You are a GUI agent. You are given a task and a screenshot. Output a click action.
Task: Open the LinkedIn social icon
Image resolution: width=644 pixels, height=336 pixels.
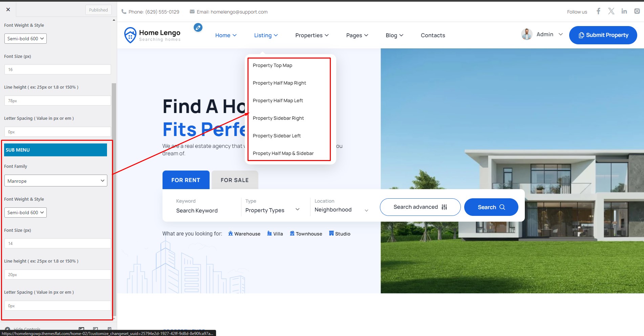[624, 11]
